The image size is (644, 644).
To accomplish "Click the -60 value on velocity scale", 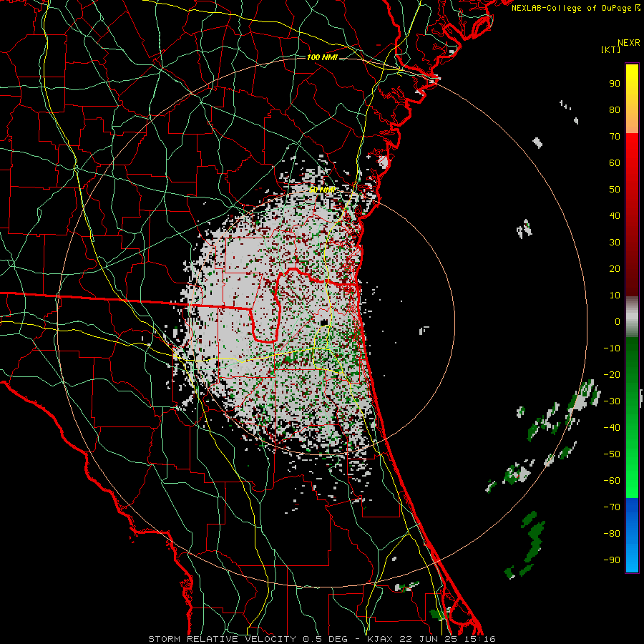I will coord(612,481).
